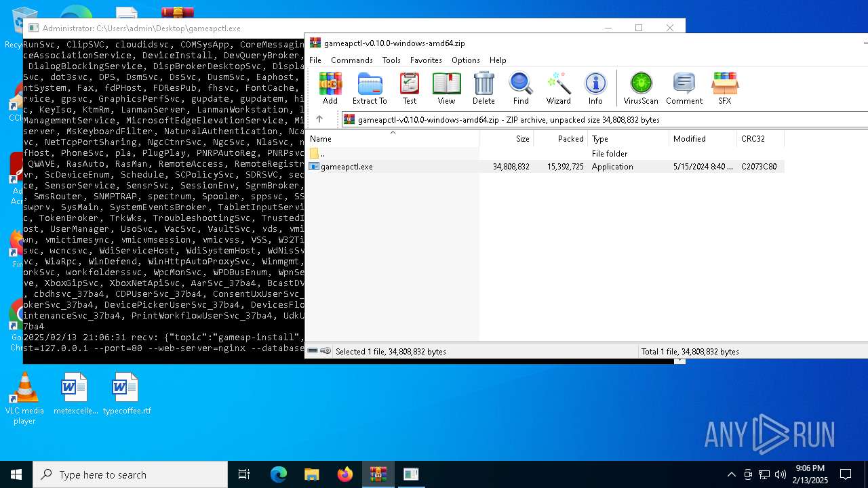This screenshot has height=488, width=868.
Task: Open metexcelle document on desktop
Action: [x=75, y=394]
